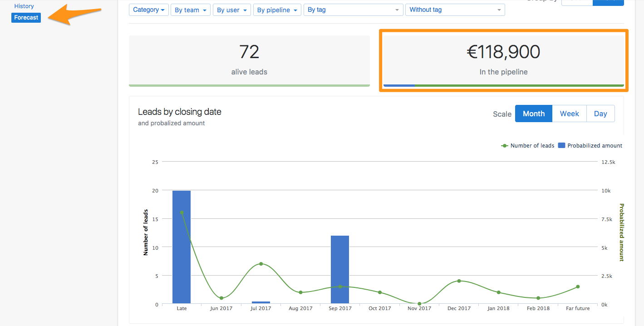The image size is (644, 326).
Task: Click the Dec 2017 green data point
Action: 459,281
